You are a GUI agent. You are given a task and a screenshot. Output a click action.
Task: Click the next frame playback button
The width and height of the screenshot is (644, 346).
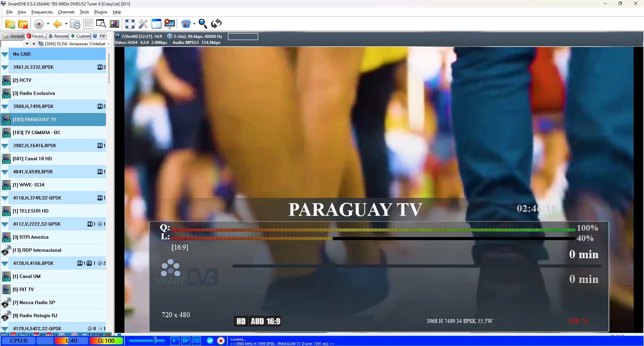tap(185, 341)
